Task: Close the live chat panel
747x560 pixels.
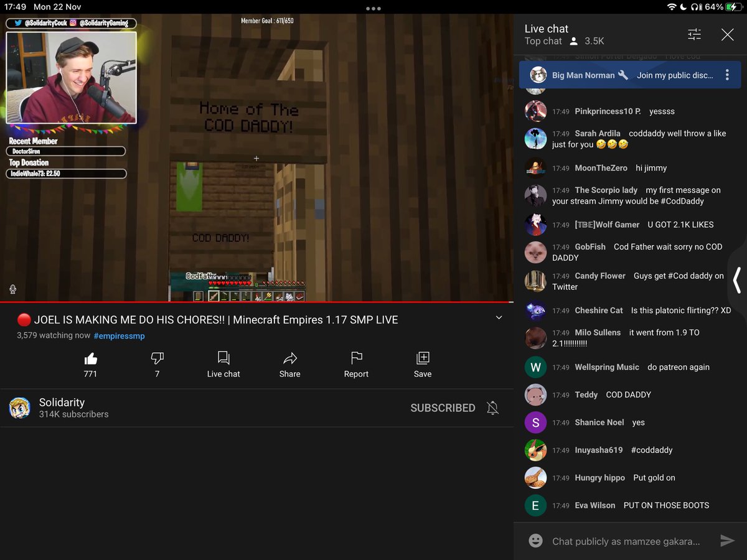Action: click(728, 35)
